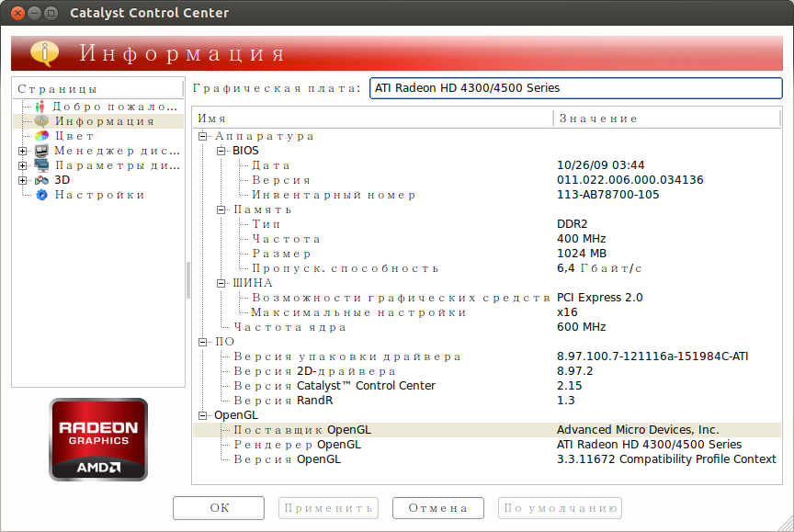This screenshot has width=794, height=532.
Task: Expand the 3D tree node
Action: 22,180
